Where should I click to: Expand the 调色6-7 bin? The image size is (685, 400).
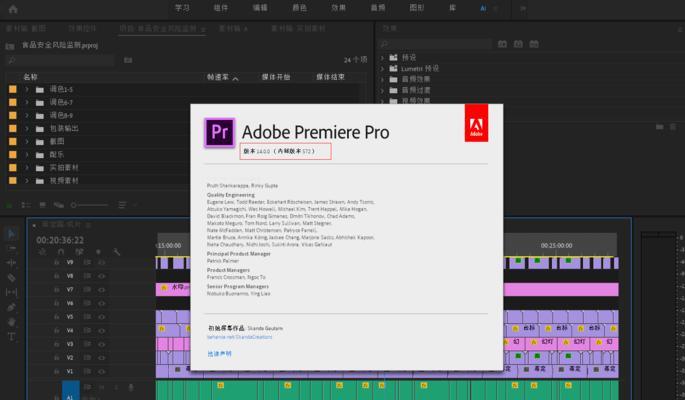click(27, 102)
